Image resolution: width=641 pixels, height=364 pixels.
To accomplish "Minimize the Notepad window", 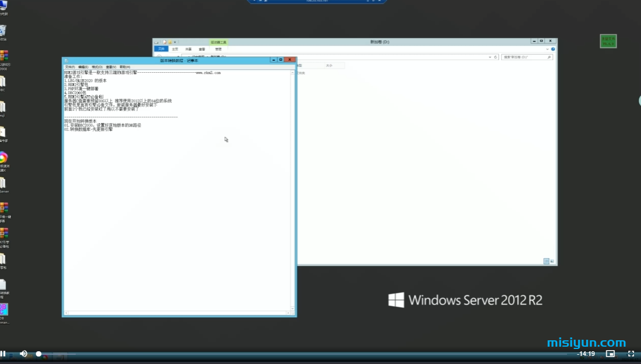I will pyautogui.click(x=273, y=60).
